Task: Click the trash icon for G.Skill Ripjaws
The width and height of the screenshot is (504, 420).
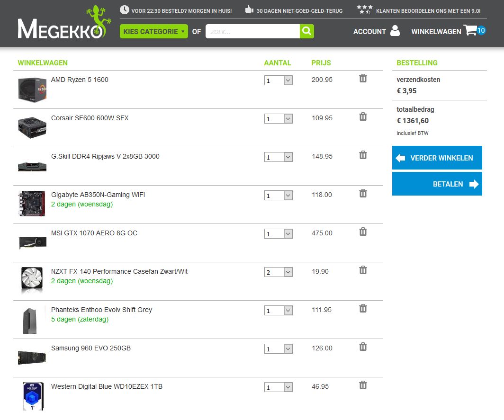Action: (363, 155)
